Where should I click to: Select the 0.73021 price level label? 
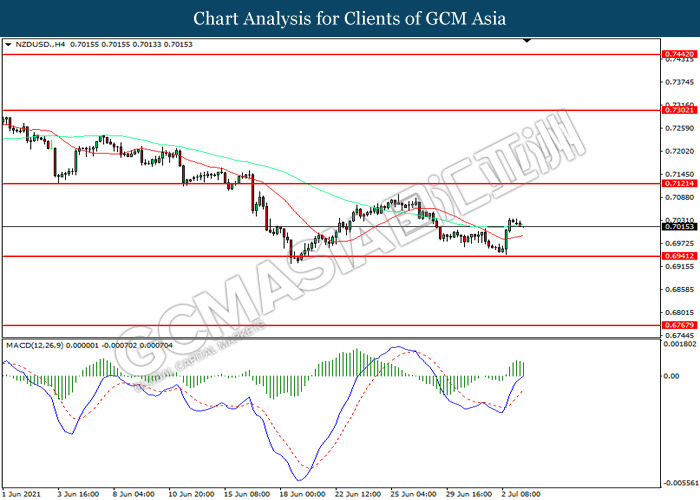(x=679, y=110)
